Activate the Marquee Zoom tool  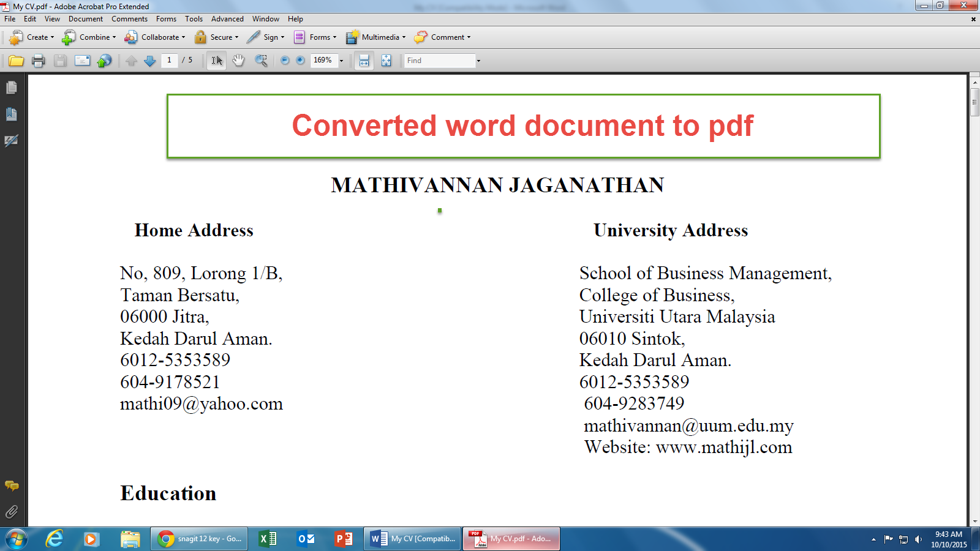(262, 60)
